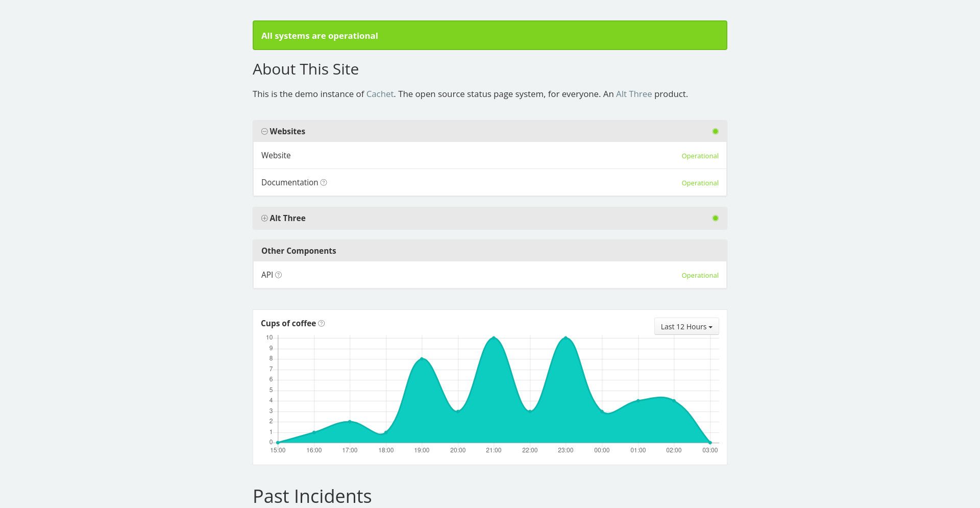980x508 pixels.
Task: Click the 03:00 x-axis label
Action: pyautogui.click(x=710, y=450)
